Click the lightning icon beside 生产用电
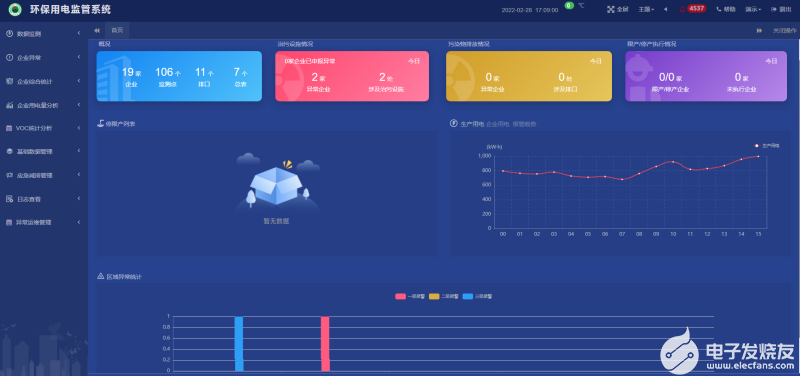This screenshot has width=800, height=376. [x=454, y=123]
